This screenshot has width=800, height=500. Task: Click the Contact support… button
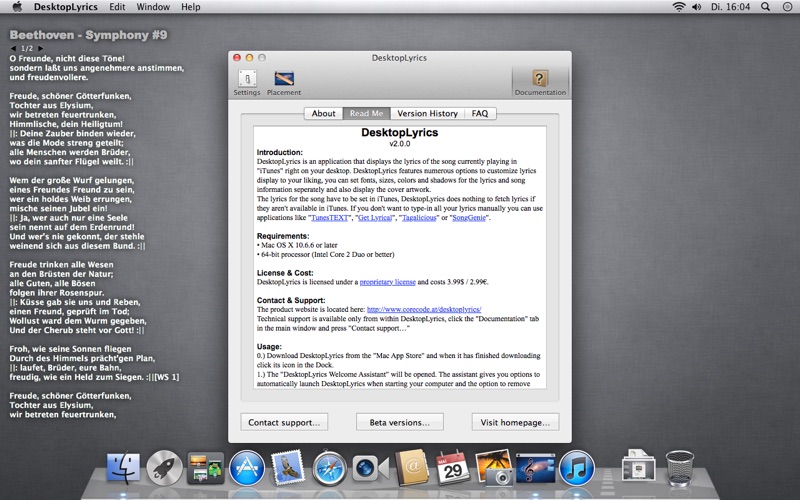tap(284, 422)
